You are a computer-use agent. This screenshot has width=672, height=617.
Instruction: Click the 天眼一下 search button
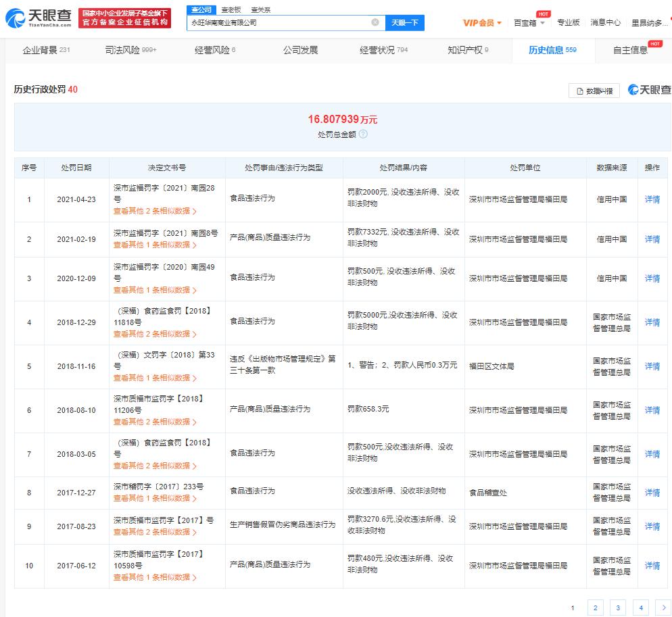click(x=405, y=22)
